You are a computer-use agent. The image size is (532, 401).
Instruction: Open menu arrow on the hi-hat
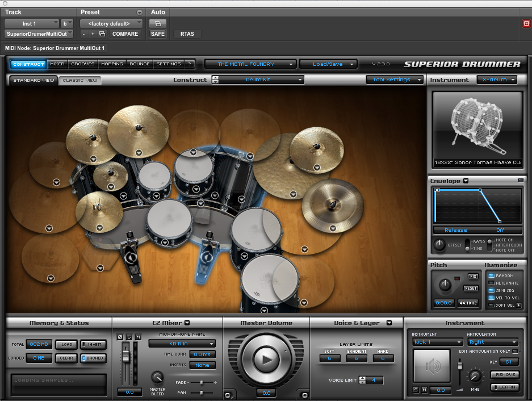point(99,228)
